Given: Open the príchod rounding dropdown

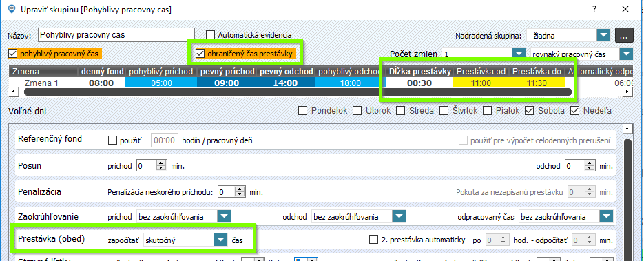Looking at the screenshot, I should click(x=224, y=216).
